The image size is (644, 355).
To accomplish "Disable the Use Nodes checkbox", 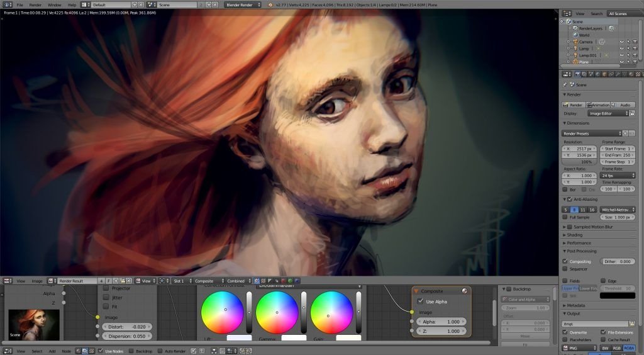I will click(x=101, y=351).
